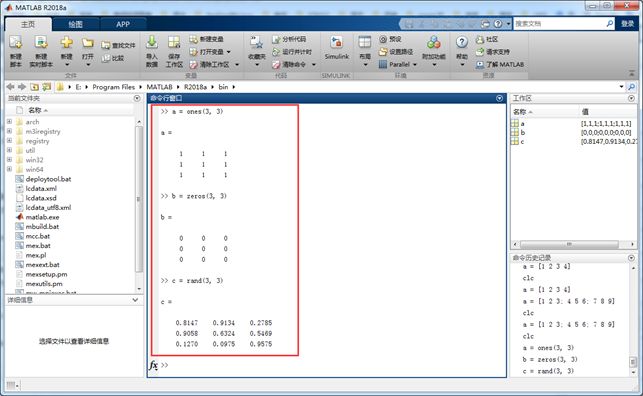
Task: Open the Command Window panel actions menu
Action: pyautogui.click(x=499, y=98)
